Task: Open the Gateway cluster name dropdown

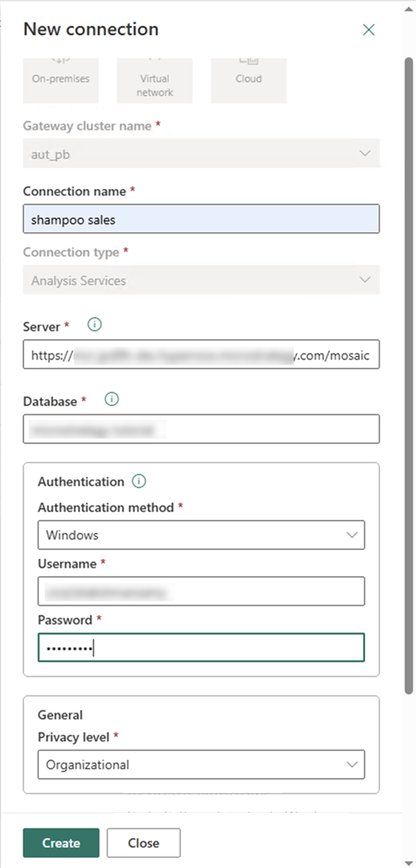Action: click(x=201, y=153)
